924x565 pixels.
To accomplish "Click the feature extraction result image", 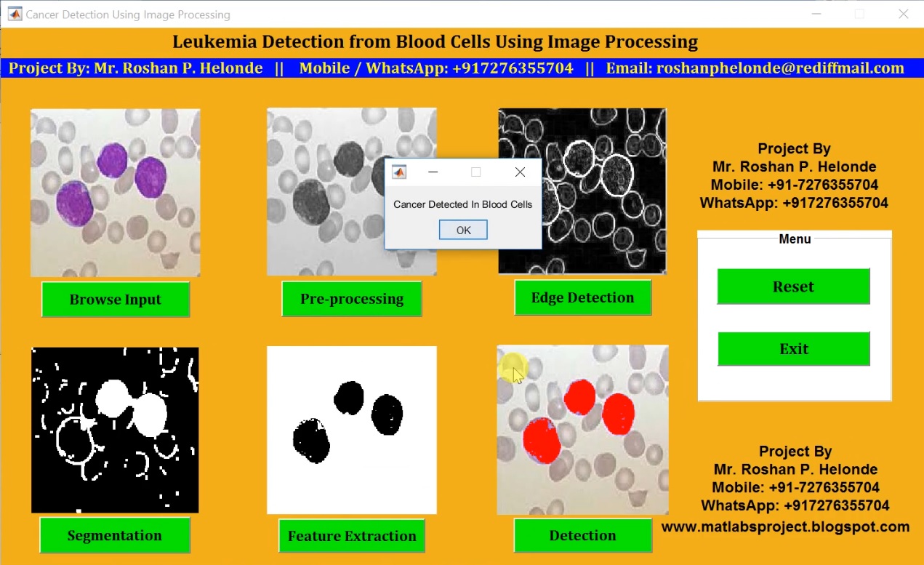I will coord(351,430).
